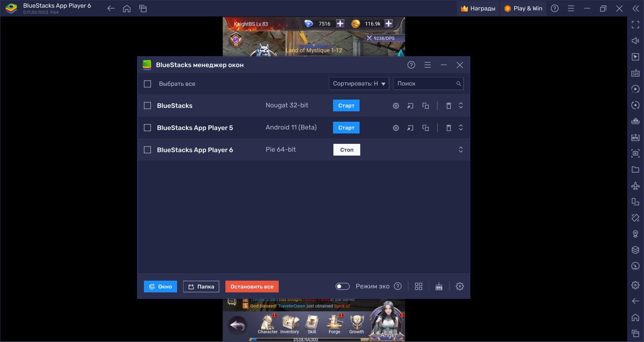This screenshot has width=644, height=342.
Task: Open the disk cleanup tool icon
Action: (x=439, y=286)
